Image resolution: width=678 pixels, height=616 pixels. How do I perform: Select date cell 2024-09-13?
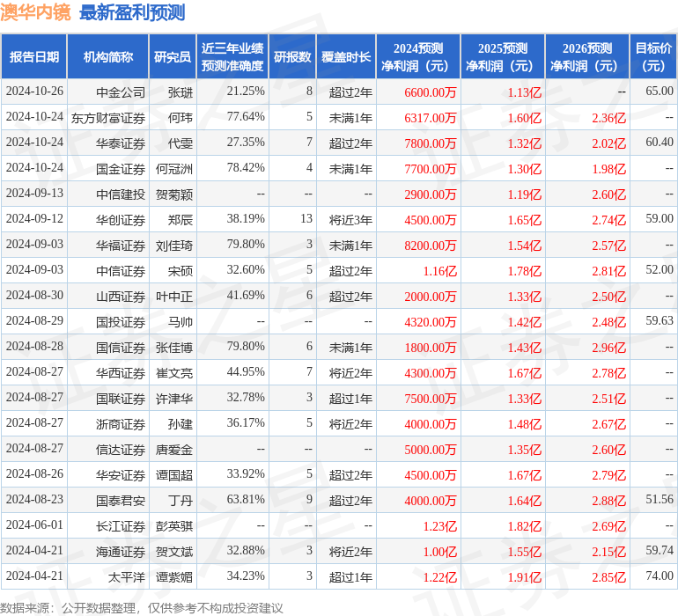tap(34, 194)
